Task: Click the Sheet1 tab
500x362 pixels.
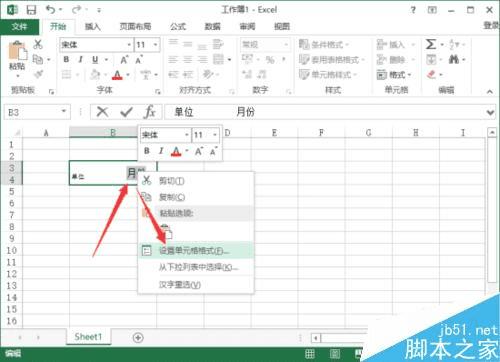Action: coord(88,337)
